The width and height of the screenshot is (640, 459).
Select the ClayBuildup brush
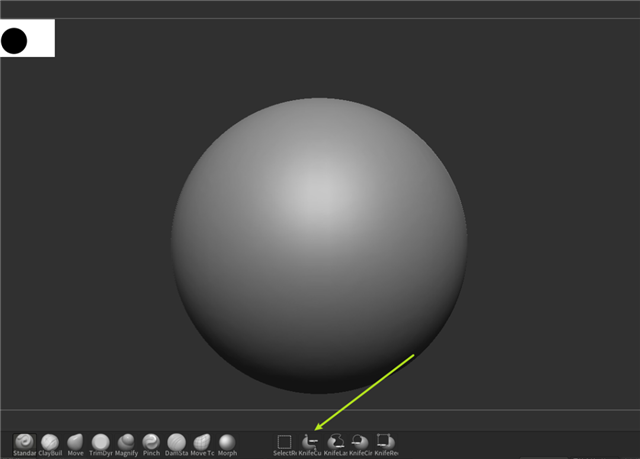(x=50, y=445)
